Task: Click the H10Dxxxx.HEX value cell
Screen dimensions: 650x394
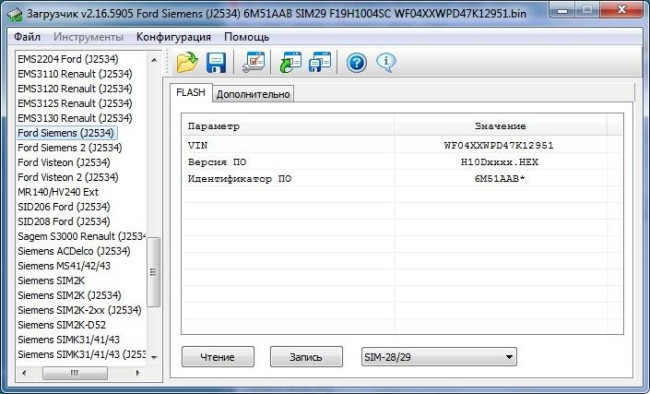Action: click(x=500, y=162)
